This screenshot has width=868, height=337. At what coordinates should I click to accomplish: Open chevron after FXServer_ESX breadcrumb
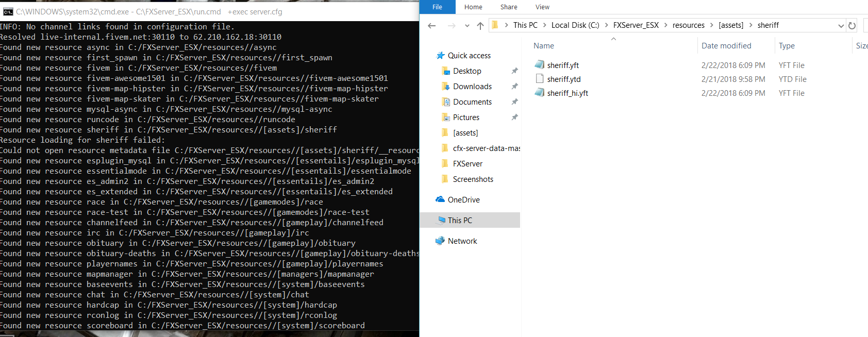pyautogui.click(x=665, y=25)
